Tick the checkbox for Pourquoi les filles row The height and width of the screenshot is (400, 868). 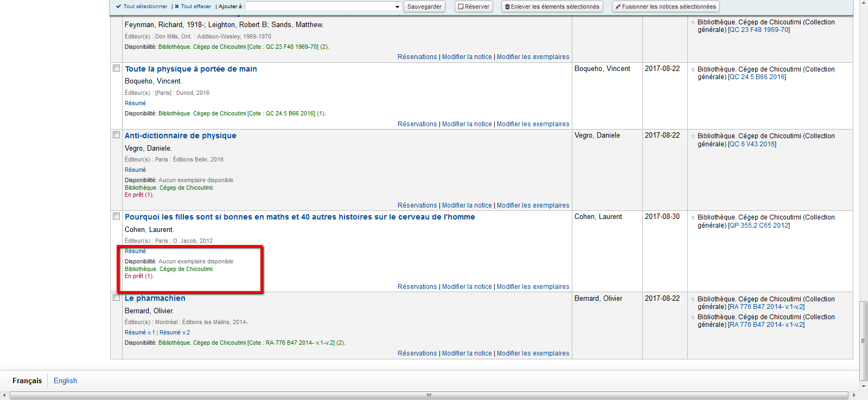(116, 216)
